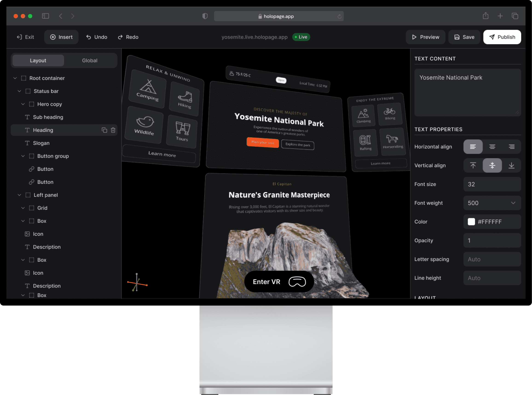Select the first Icon layer image glyph
The width and height of the screenshot is (532, 395).
tap(27, 234)
